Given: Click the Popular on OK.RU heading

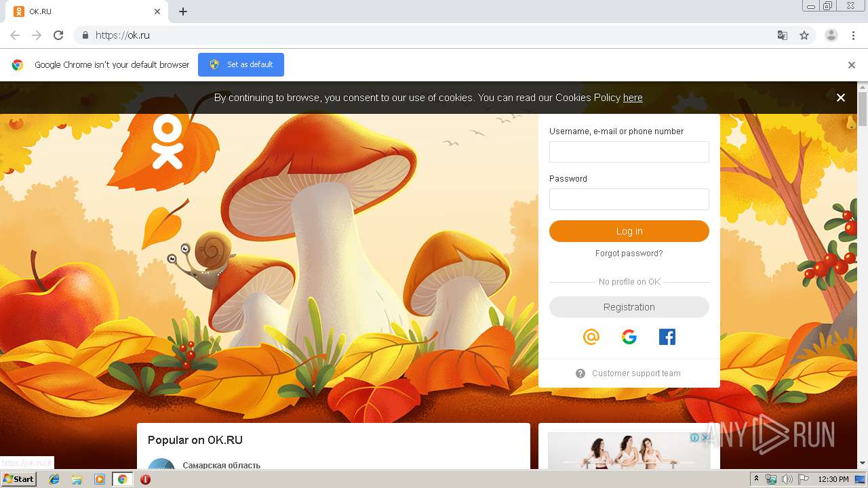Looking at the screenshot, I should tap(195, 440).
